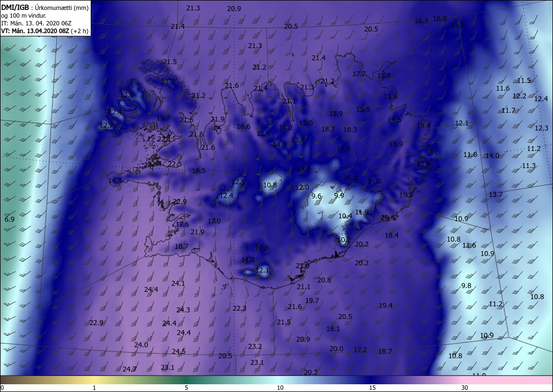Click the map value 14.8
Viewport: 553px width, 392px height.
pos(343,149)
